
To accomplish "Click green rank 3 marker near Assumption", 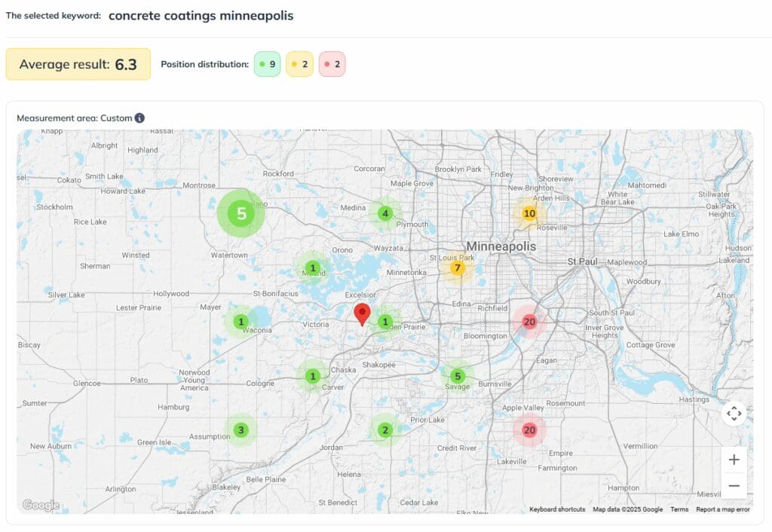I will click(x=240, y=430).
